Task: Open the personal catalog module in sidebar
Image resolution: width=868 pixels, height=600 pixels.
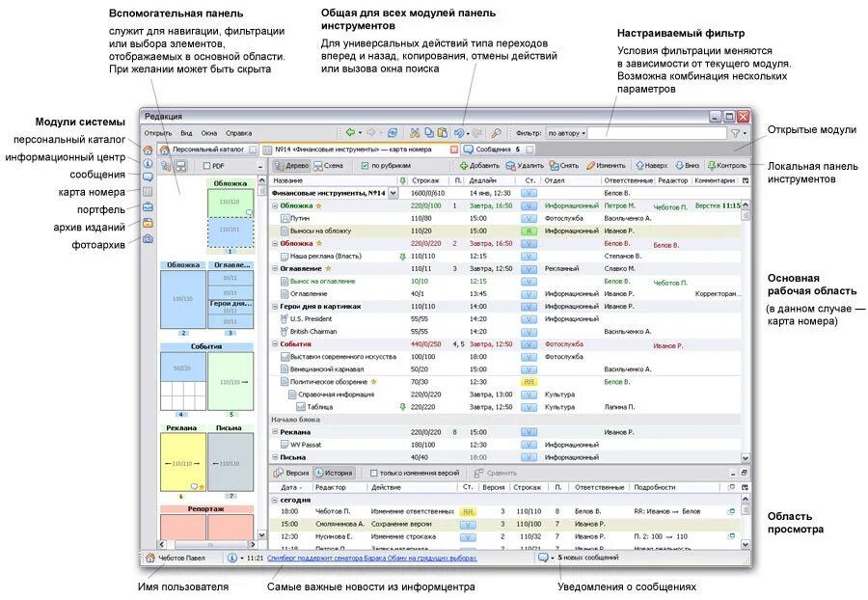Action: click(148, 150)
